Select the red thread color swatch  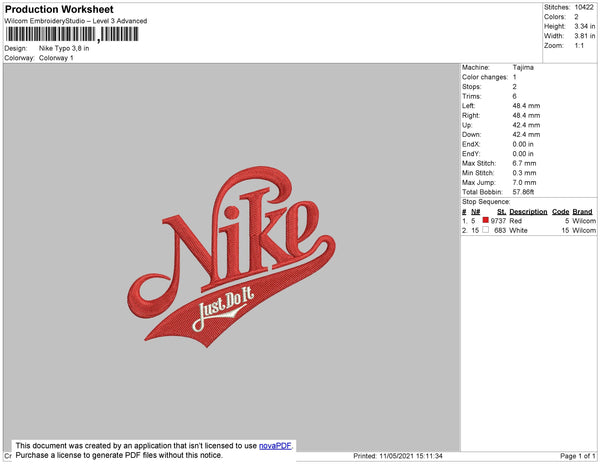(x=487, y=221)
